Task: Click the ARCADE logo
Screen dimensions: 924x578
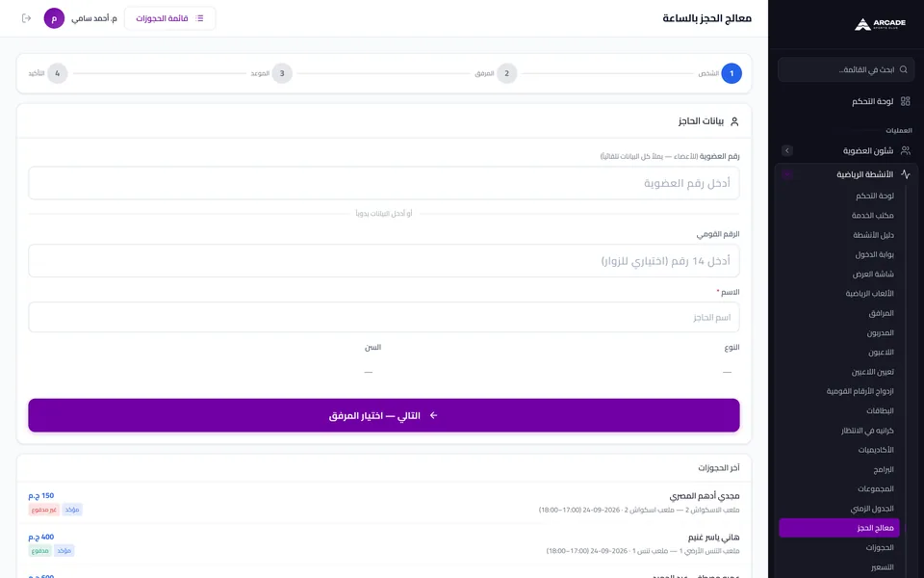Action: (x=880, y=24)
